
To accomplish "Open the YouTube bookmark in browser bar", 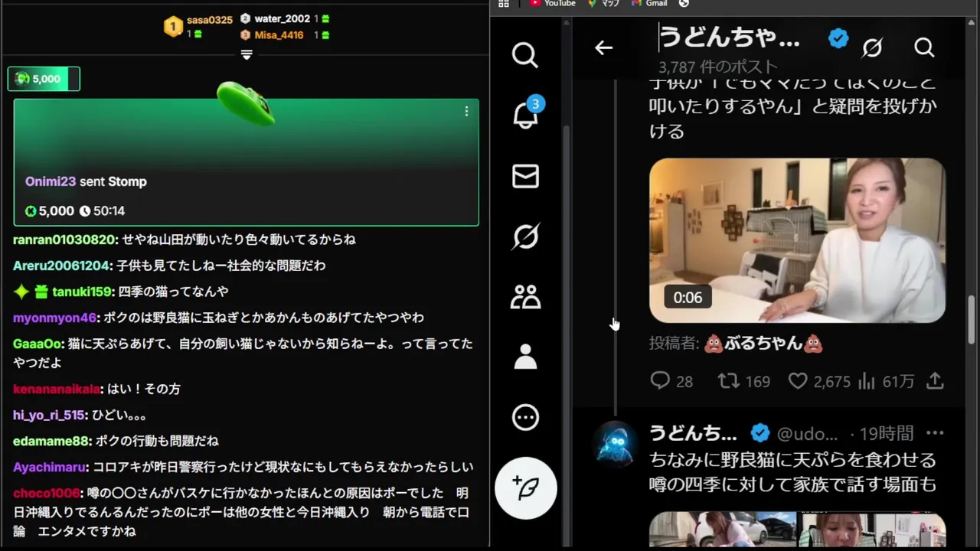I will [552, 4].
